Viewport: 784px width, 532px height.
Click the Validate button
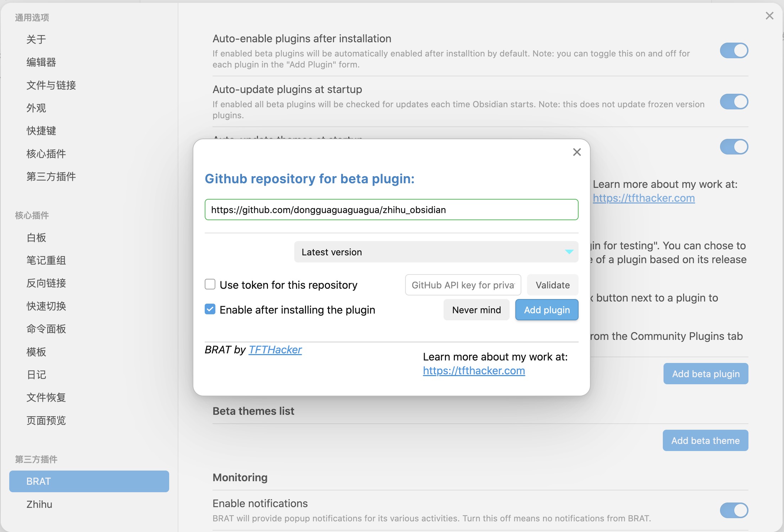click(x=552, y=284)
